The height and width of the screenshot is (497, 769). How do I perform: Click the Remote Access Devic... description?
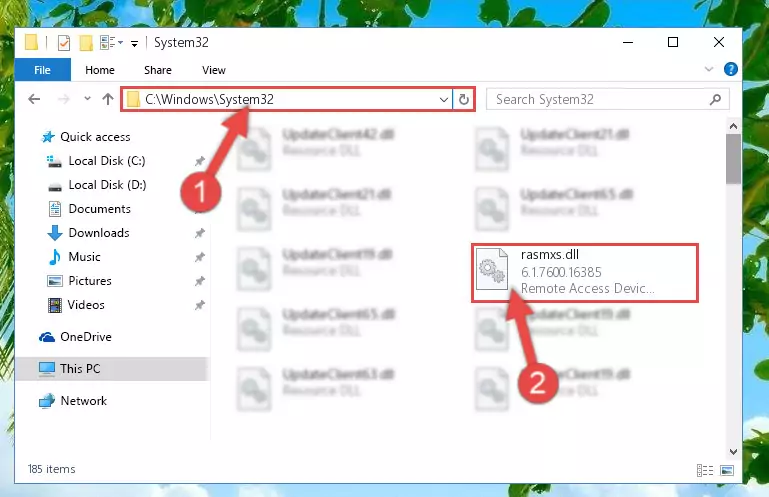coord(587,288)
